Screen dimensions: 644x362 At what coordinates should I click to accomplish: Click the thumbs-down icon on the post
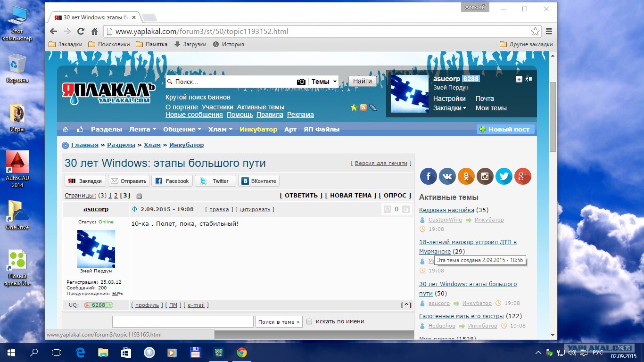[x=388, y=209]
